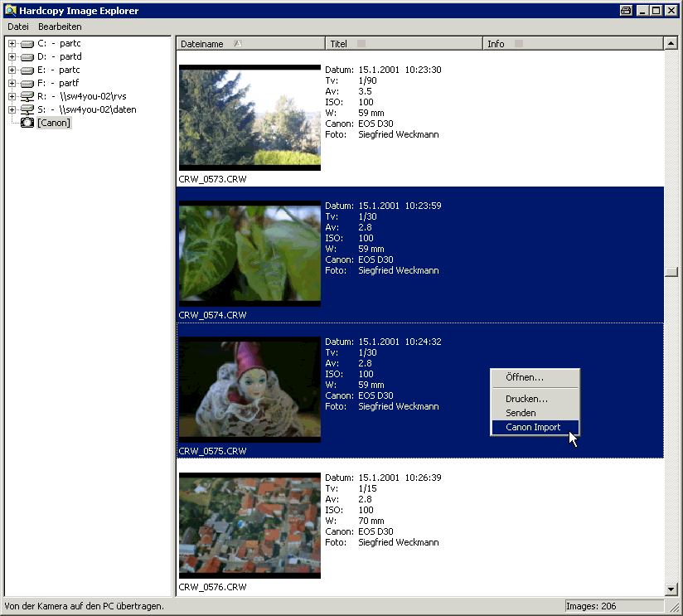The height and width of the screenshot is (616, 683).
Task: Open the Datei menu
Action: 17,27
